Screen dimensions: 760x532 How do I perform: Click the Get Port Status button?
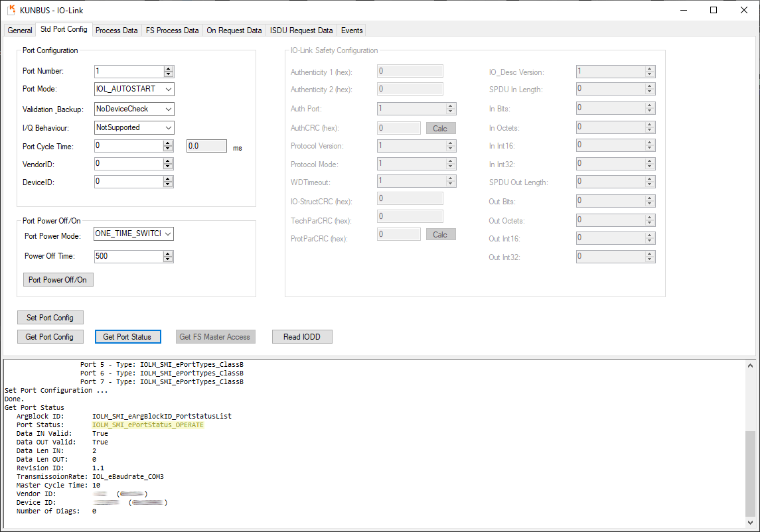[x=127, y=337]
